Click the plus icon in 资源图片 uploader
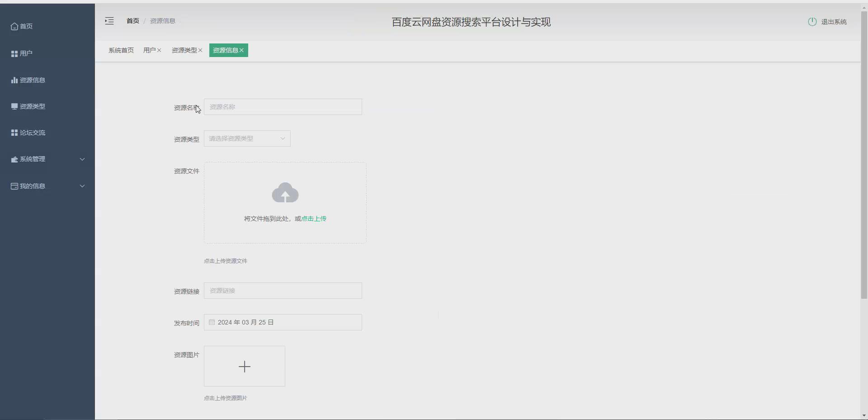This screenshot has height=420, width=868. coord(244,366)
